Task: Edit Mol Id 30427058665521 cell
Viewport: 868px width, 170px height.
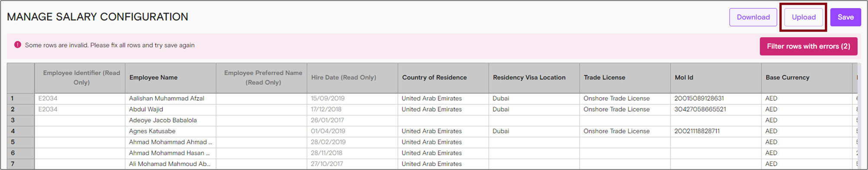Action: (x=716, y=109)
